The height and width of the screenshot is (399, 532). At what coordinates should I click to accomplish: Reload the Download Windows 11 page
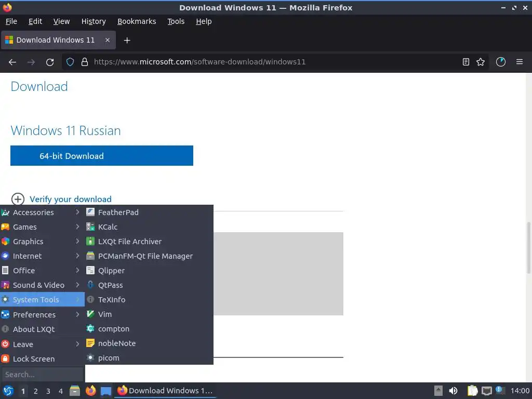pyautogui.click(x=50, y=62)
